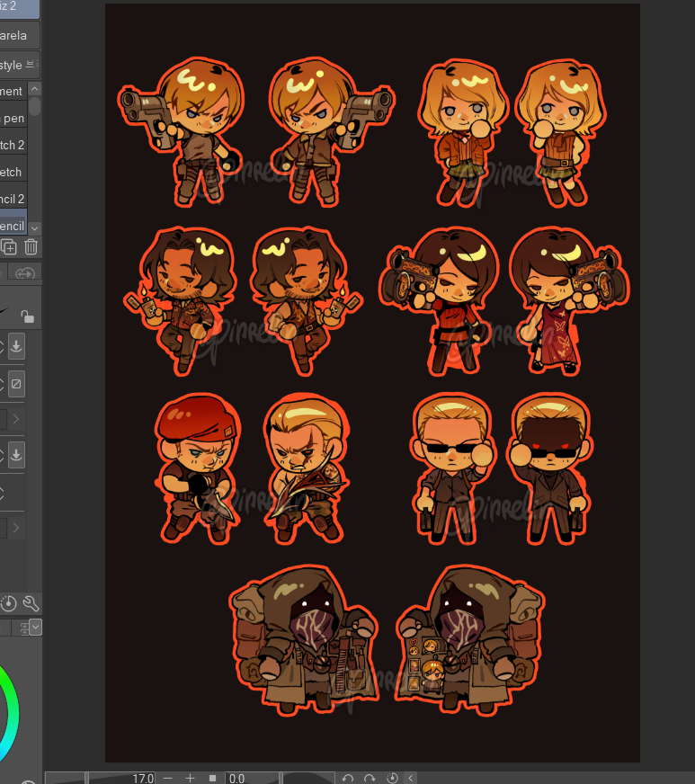Click the merchant chibi showing sticker coat
Viewport: 695px width, 784px height.
click(x=469, y=639)
